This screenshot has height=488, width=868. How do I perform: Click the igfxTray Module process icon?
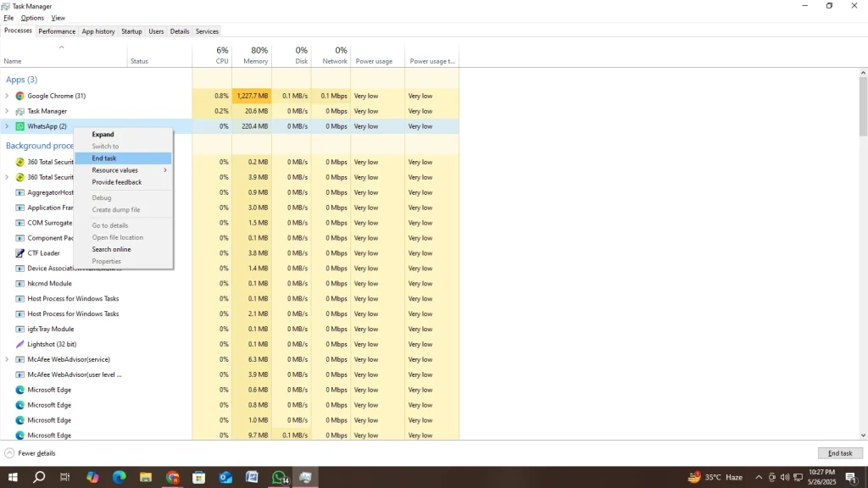tap(20, 329)
